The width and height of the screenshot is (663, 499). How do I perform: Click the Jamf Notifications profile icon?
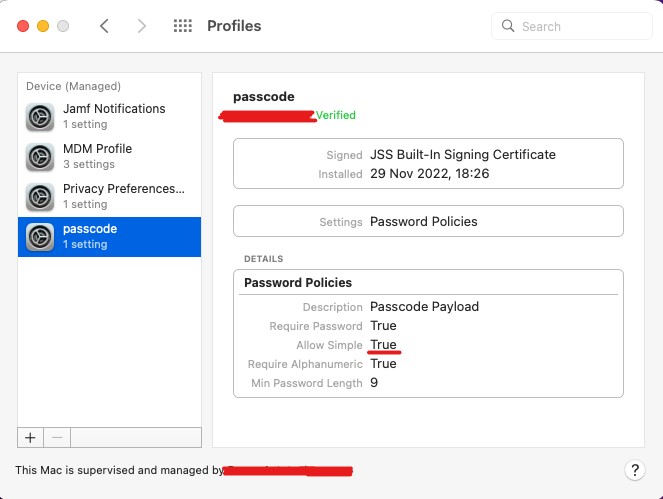[x=40, y=117]
